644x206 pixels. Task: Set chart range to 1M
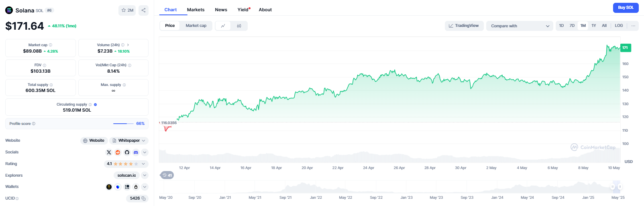pos(583,26)
